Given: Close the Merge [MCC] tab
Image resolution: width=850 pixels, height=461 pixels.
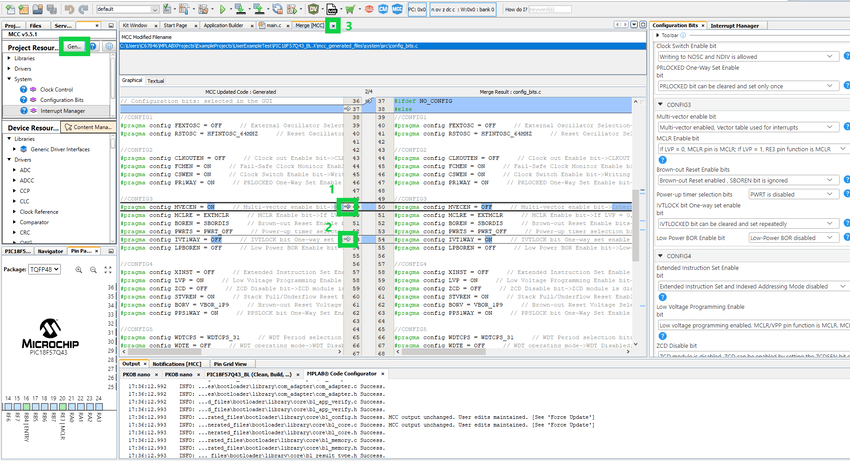Looking at the screenshot, I should [334, 24].
